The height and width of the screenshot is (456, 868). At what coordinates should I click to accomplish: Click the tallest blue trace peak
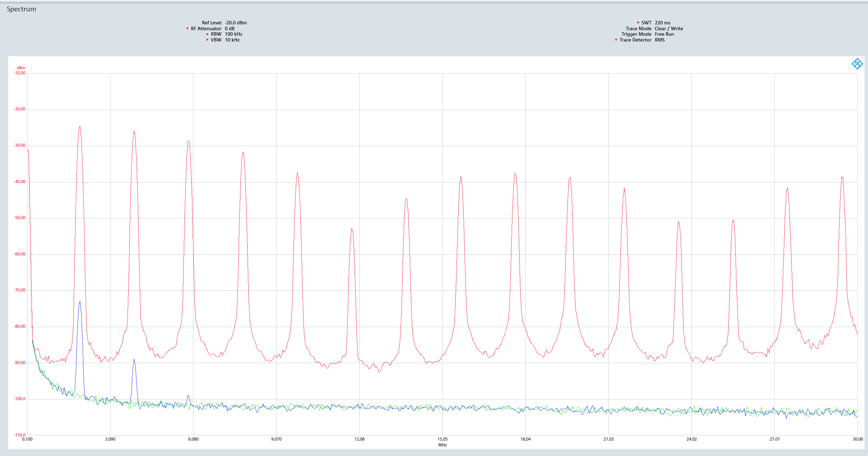coord(80,302)
